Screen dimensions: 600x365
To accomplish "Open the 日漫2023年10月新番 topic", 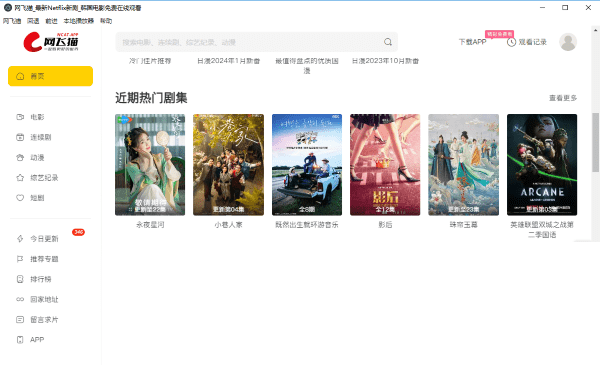I will click(385, 61).
